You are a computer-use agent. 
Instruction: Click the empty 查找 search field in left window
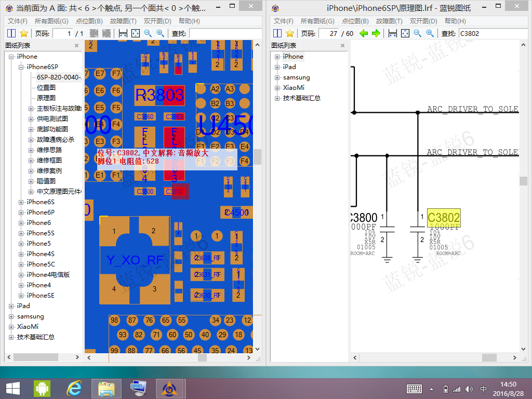(225, 33)
